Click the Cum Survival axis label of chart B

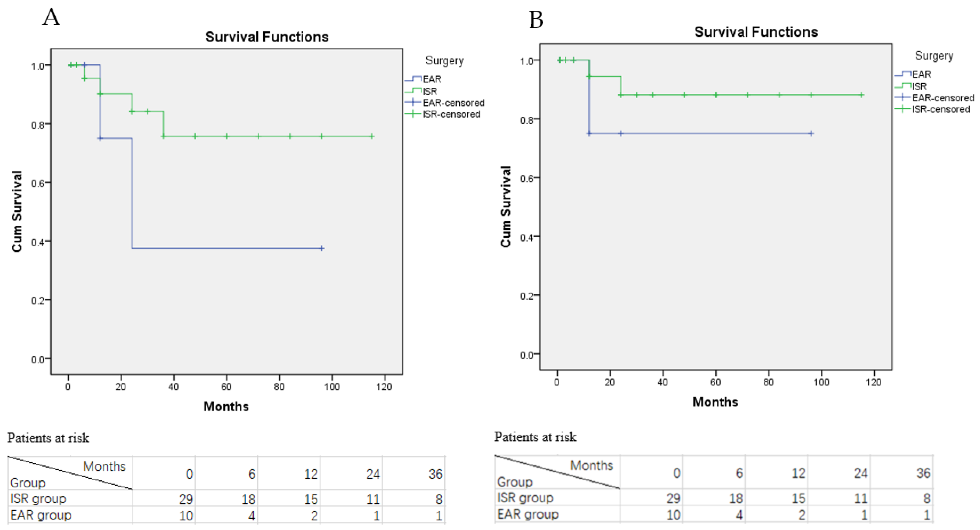pyautogui.click(x=506, y=207)
